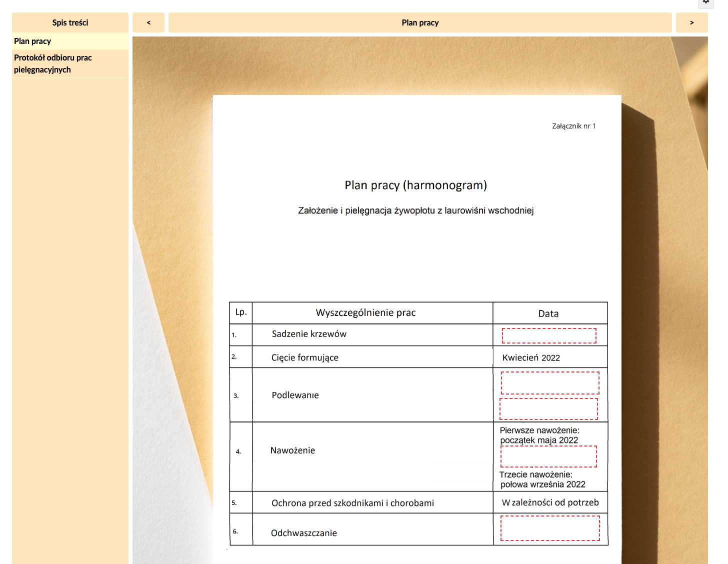728x564 pixels.
Task: Select lower empty date field for Podlewanie
Action: pos(548,408)
